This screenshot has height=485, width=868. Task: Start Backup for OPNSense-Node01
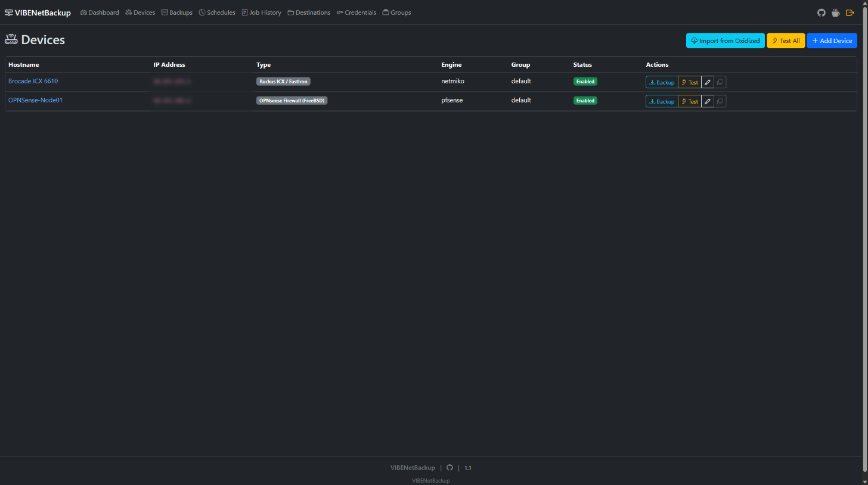tap(662, 101)
